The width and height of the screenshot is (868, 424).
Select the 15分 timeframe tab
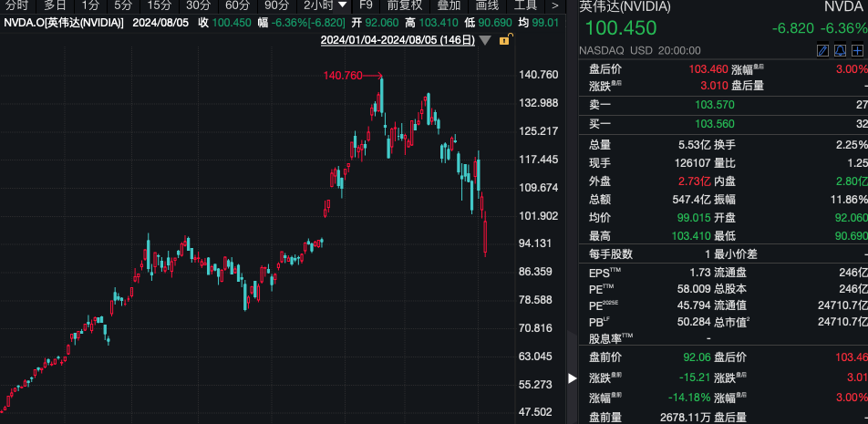point(160,5)
